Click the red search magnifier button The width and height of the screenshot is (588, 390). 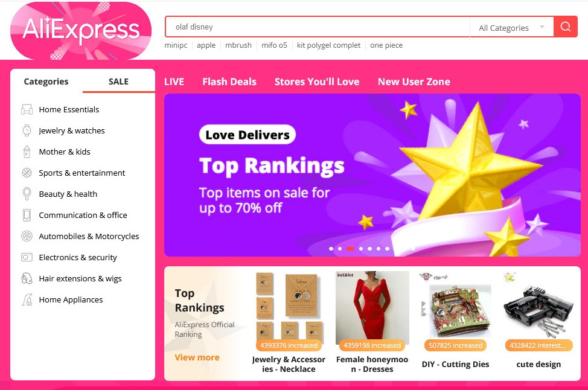[565, 27]
